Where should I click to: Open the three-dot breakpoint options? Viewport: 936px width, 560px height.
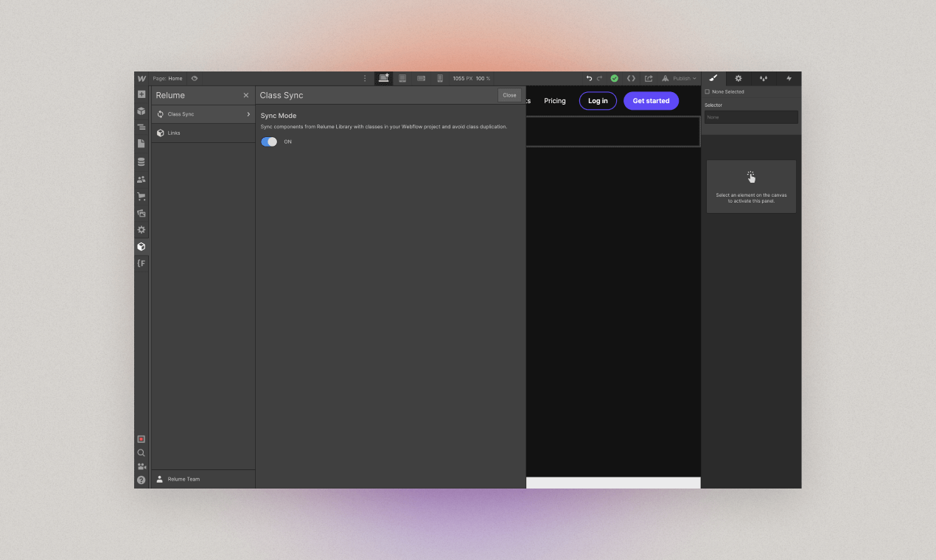tap(365, 78)
